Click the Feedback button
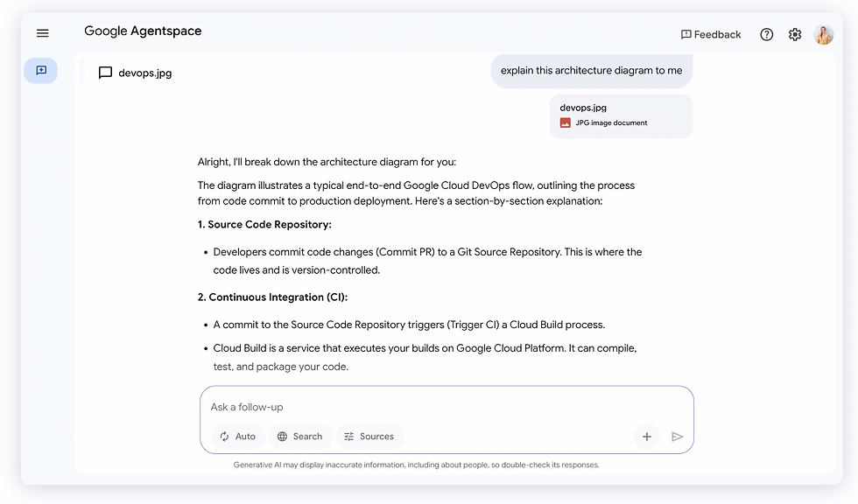 click(x=711, y=34)
